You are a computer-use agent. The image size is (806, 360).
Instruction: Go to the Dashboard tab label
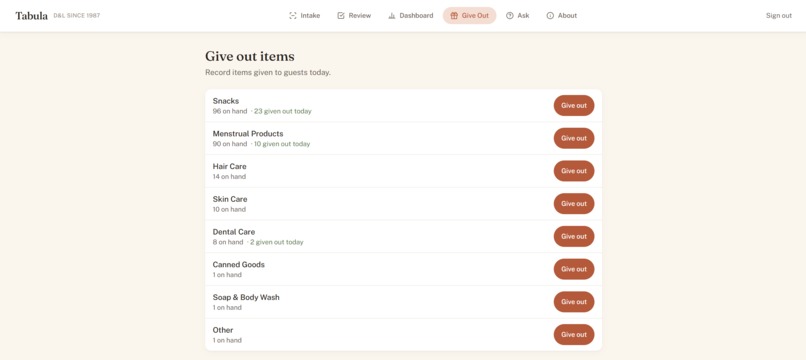pyautogui.click(x=416, y=15)
